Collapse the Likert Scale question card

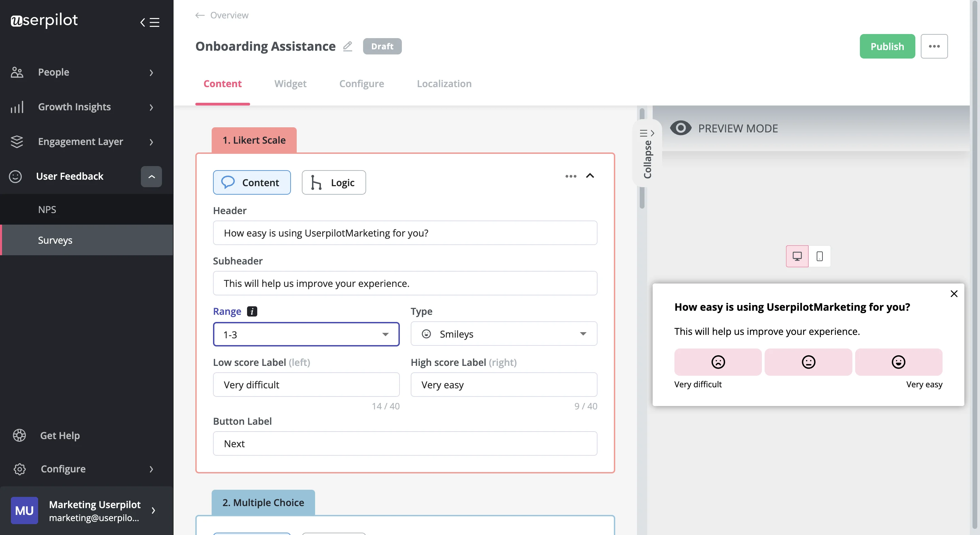pyautogui.click(x=590, y=176)
